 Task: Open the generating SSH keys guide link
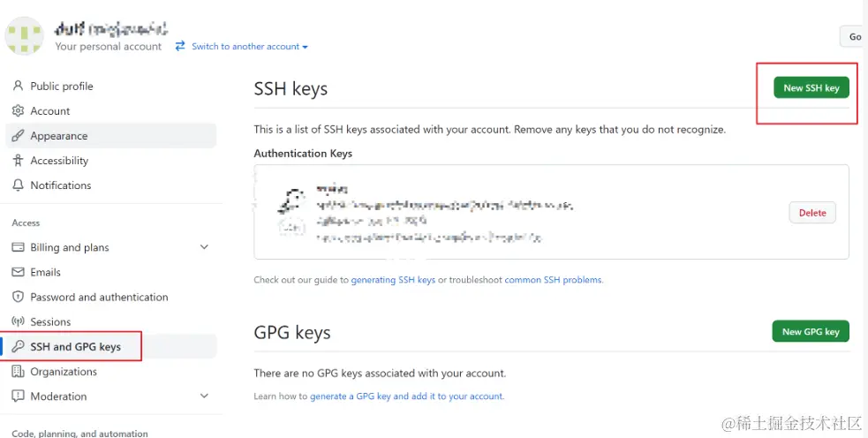pos(393,280)
